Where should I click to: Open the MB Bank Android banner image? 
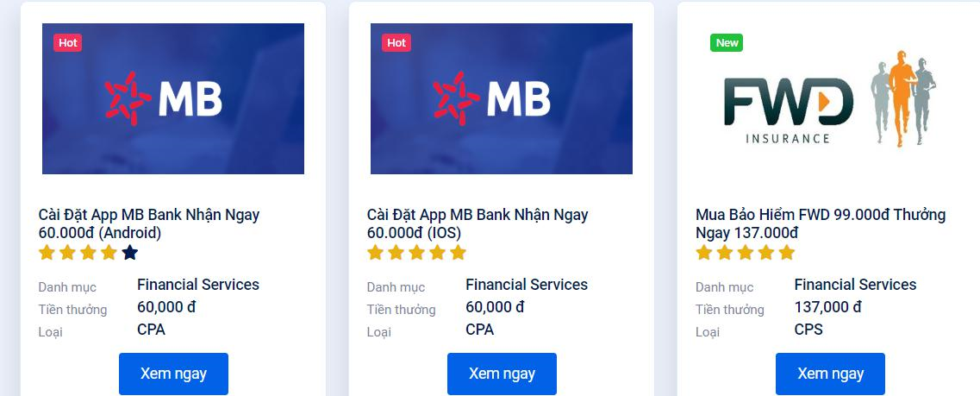point(173,99)
